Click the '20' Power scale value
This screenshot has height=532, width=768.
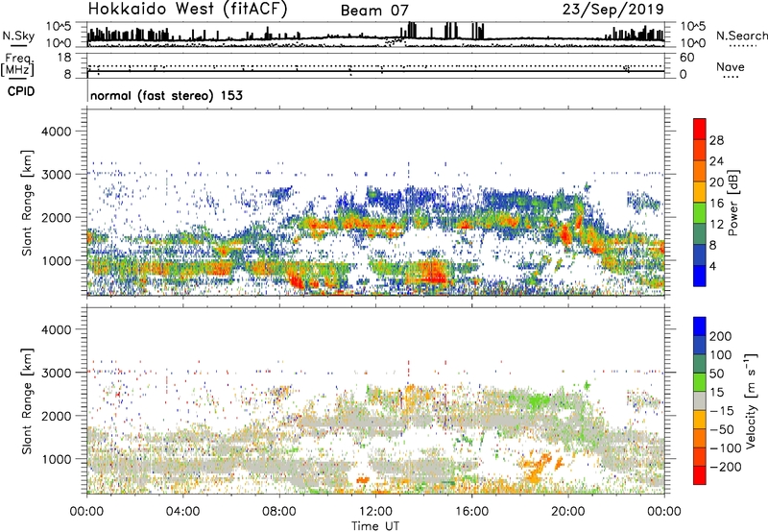(x=716, y=182)
